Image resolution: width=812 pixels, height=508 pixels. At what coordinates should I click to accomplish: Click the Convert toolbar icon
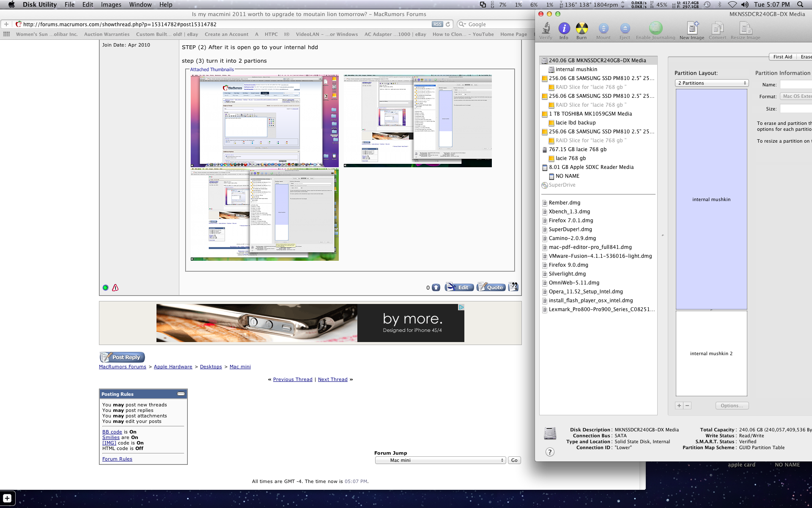pos(717,30)
